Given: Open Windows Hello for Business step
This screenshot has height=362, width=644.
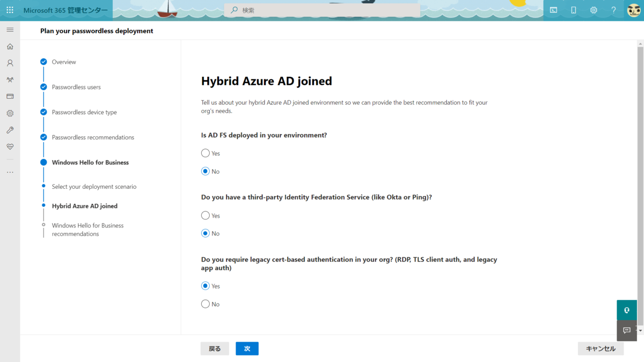Looking at the screenshot, I should (90, 162).
